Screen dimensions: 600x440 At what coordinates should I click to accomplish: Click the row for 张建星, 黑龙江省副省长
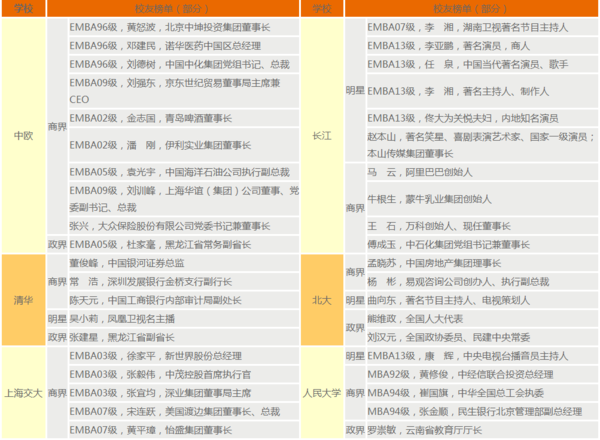point(184,337)
